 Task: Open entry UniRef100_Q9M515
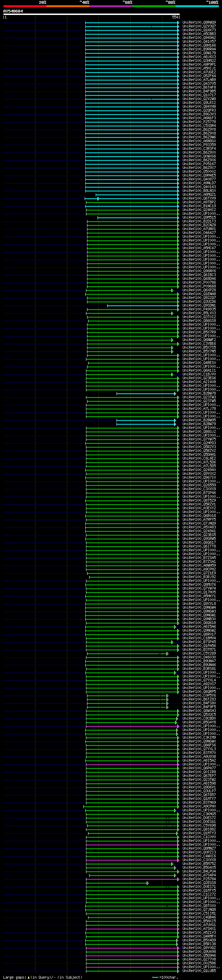[199, 218]
